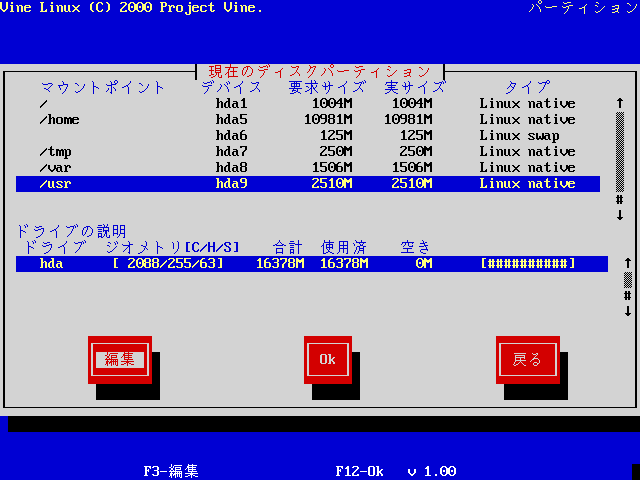Click the geometry value 2088/255/63

coord(168,264)
